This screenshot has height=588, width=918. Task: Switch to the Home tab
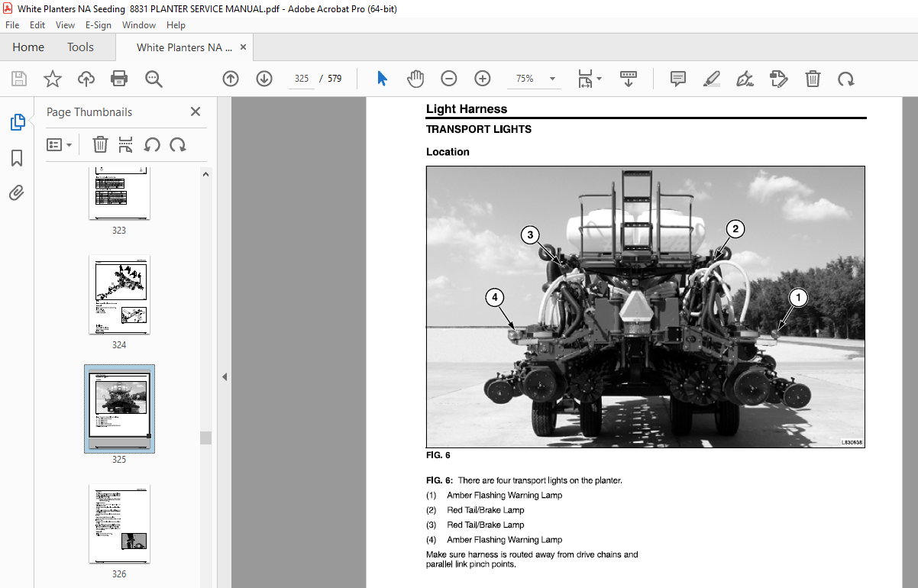click(x=28, y=47)
